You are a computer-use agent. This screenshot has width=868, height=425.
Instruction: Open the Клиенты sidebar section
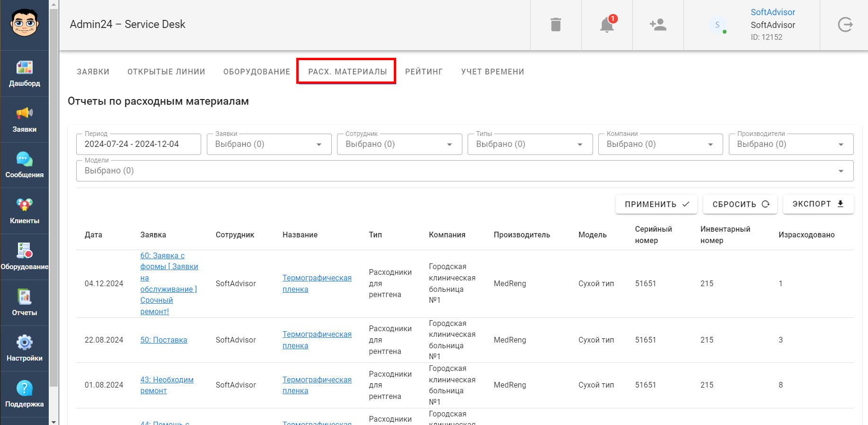coord(25,211)
